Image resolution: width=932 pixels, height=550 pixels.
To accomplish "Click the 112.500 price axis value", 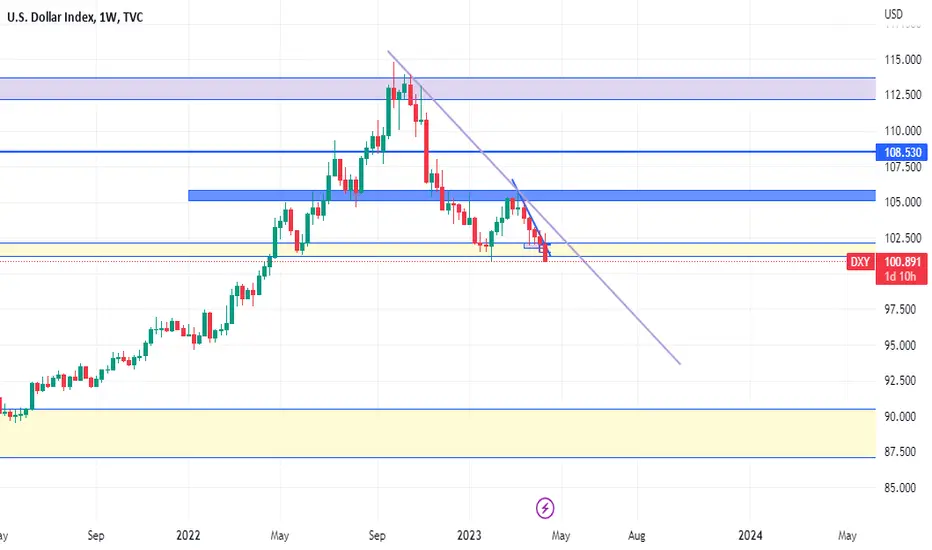I will (902, 95).
